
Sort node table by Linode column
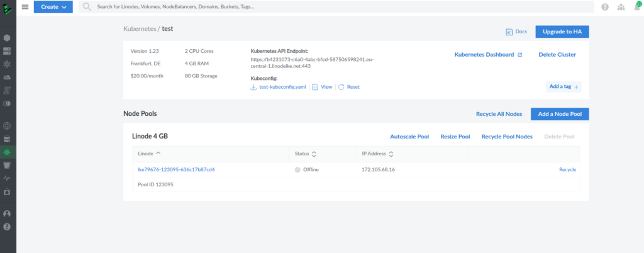coord(149,154)
